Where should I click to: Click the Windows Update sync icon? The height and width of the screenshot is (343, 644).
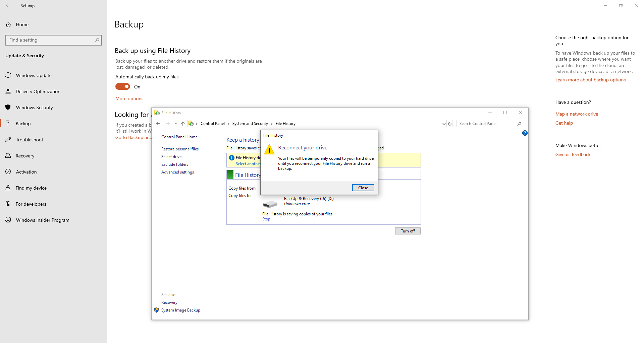pyautogui.click(x=8, y=75)
